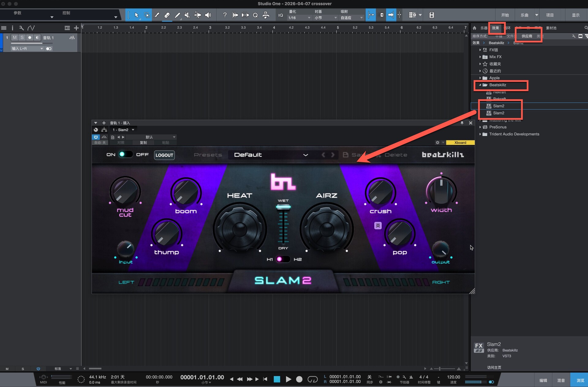Click the HEAT knob

pos(240,229)
